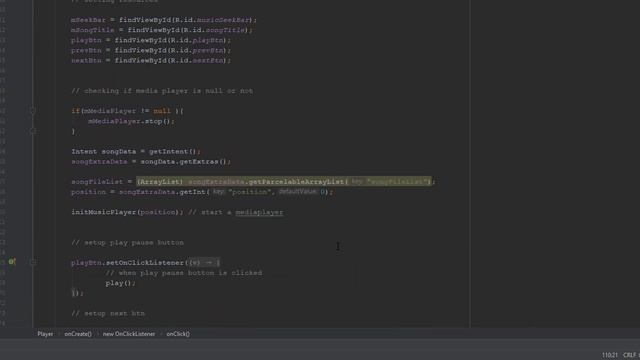This screenshot has height=360, width=640.
Task: Select onCreate() in the breadcrumb bar
Action: tap(78, 334)
